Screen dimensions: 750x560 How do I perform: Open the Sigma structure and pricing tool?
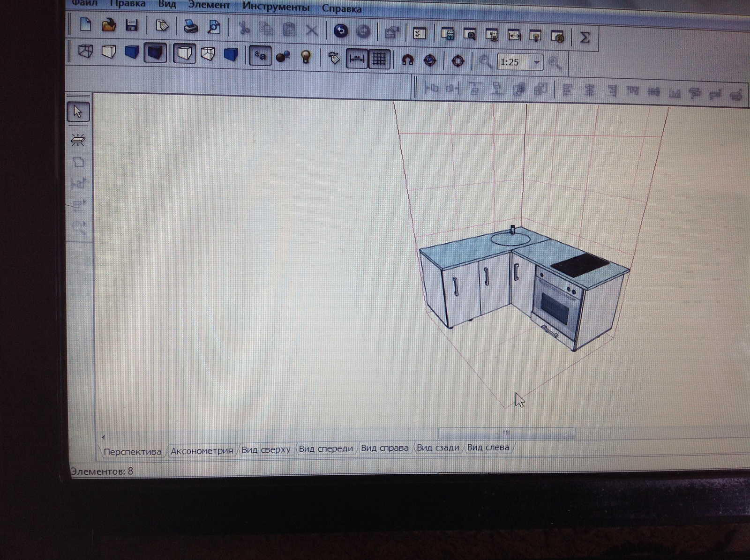(x=585, y=37)
